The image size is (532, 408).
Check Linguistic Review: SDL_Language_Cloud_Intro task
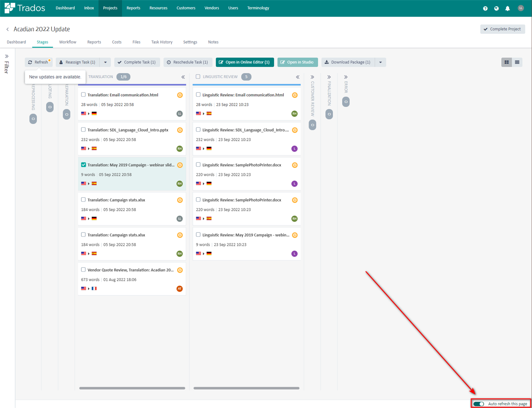[198, 130]
